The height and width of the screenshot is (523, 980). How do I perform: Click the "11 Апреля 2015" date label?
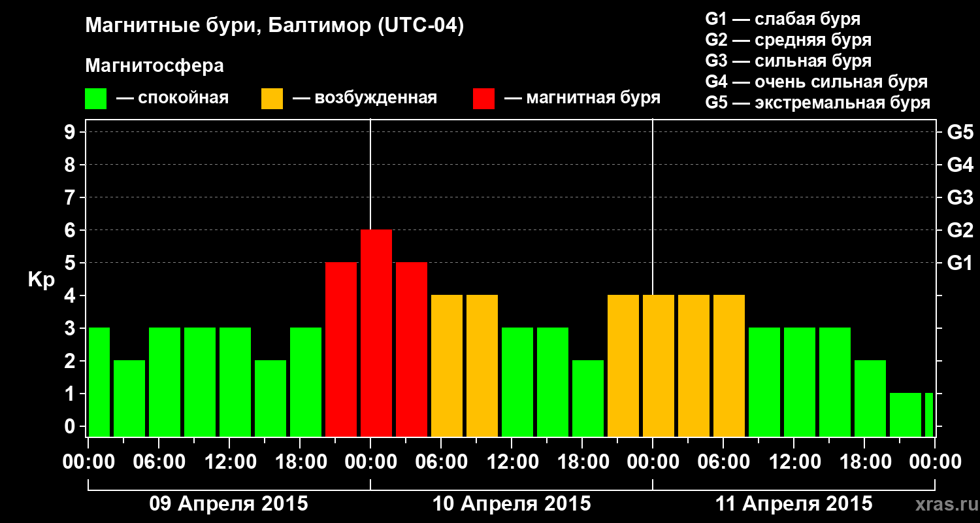[x=794, y=503]
